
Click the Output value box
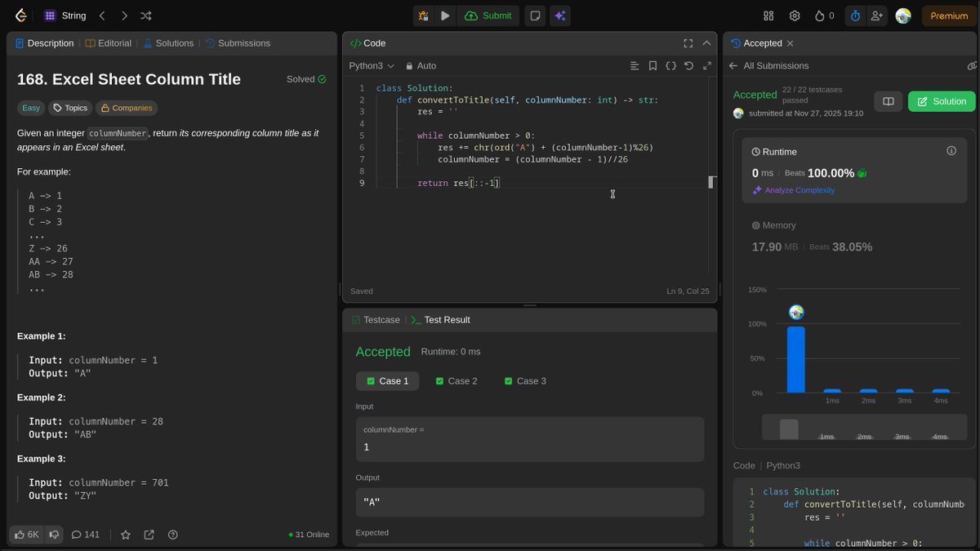coord(530,502)
